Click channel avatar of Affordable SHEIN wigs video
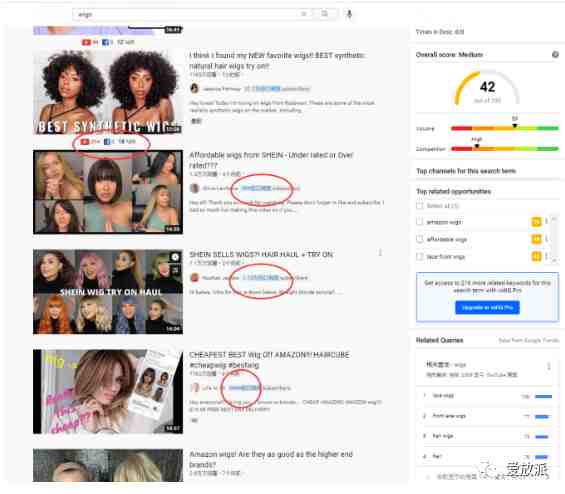The image size is (565, 494). click(x=195, y=188)
